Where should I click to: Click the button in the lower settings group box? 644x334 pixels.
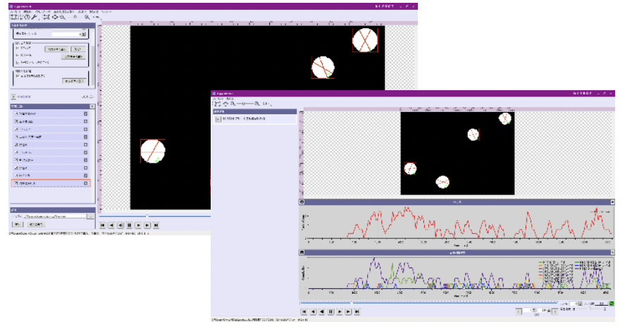pos(75,81)
